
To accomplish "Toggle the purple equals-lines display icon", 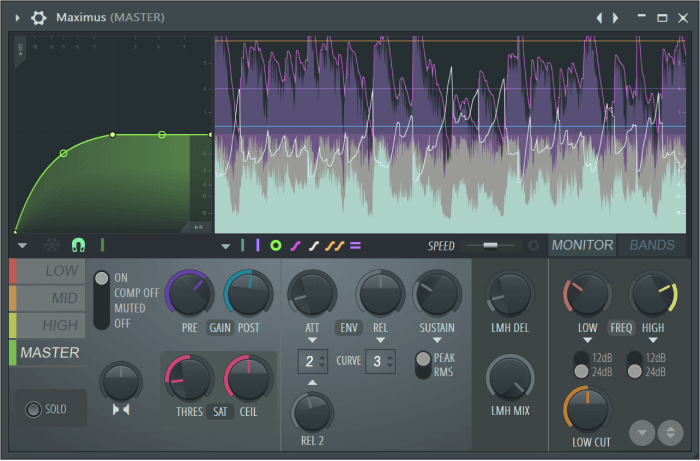I will [355, 245].
